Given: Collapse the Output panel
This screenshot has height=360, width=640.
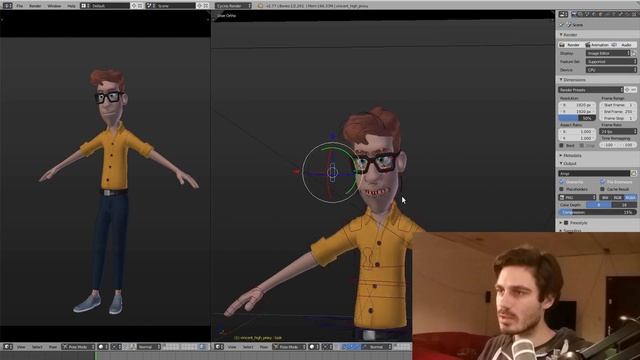Looking at the screenshot, I should click(569, 163).
